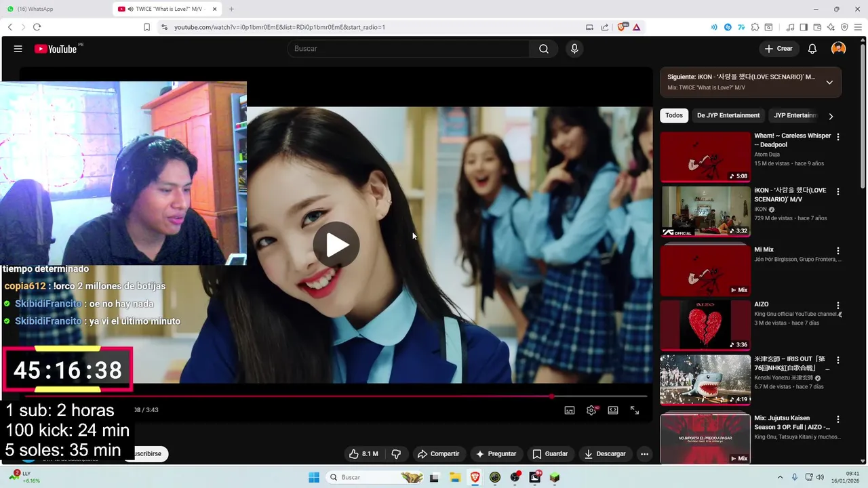The width and height of the screenshot is (868, 488).
Task: Start voice search with the microphone
Action: 574,49
